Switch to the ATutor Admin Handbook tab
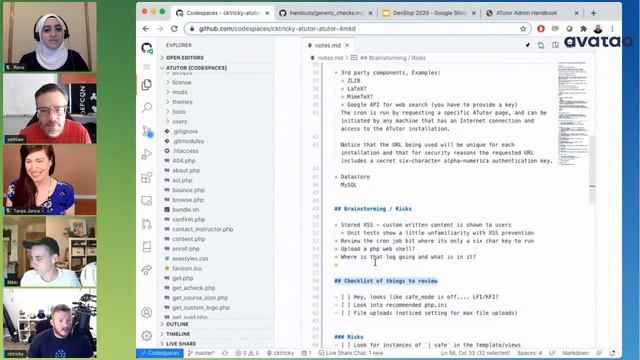This screenshot has height=360, width=640. click(532, 13)
